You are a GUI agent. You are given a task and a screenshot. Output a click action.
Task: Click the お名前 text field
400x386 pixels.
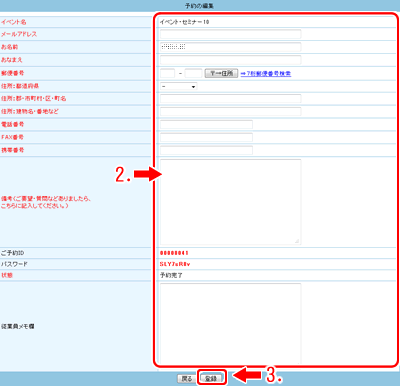(x=230, y=47)
